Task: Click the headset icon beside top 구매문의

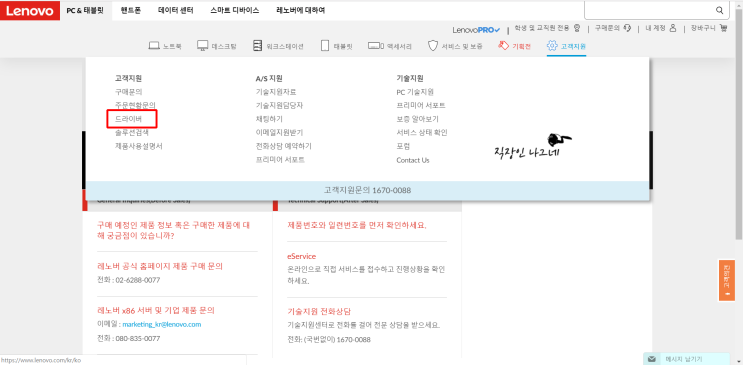Action: tap(627, 28)
